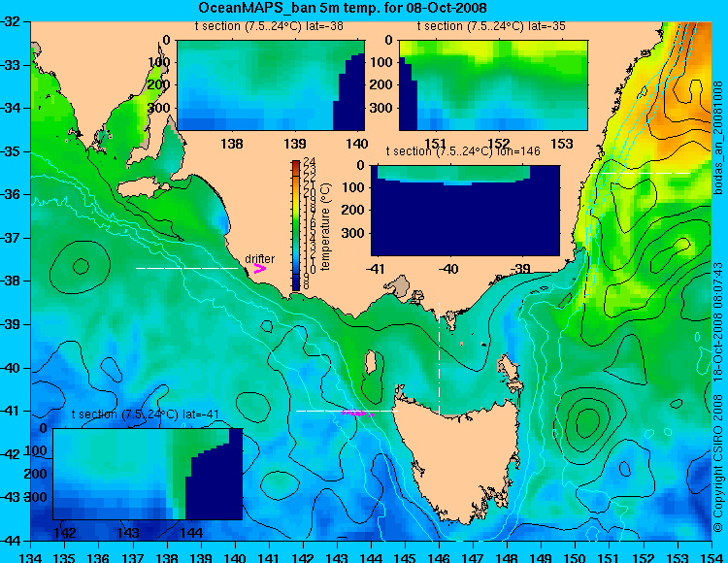Click the circular eddy contour near longitude 135.5
The width and height of the screenshot is (728, 563).
80,267
